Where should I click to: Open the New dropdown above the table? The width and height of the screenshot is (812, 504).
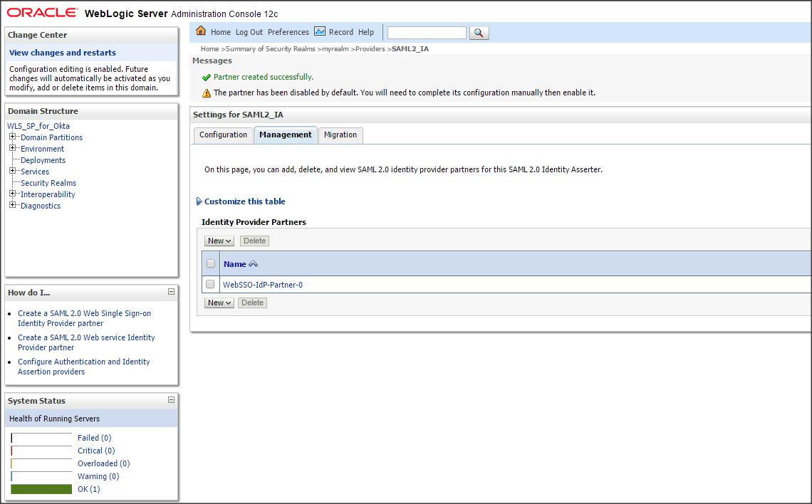(219, 241)
